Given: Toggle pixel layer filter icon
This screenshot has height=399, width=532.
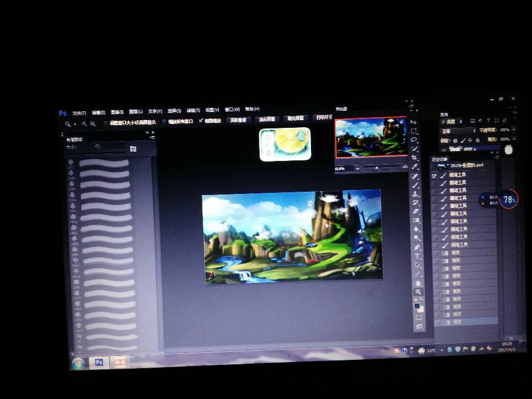Looking at the screenshot, I should pyautogui.click(x=472, y=121).
